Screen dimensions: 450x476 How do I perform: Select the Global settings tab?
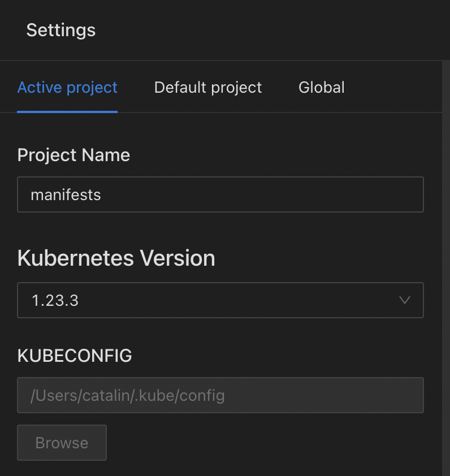322,88
